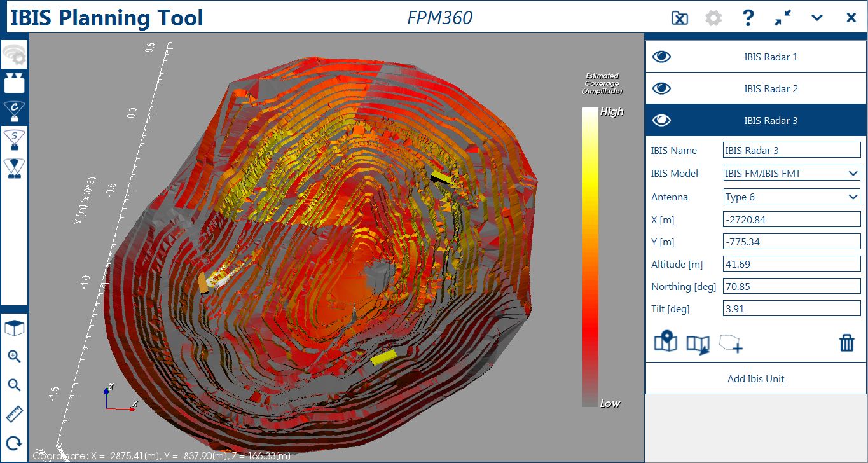Open the Antenna type dropdown

click(792, 197)
